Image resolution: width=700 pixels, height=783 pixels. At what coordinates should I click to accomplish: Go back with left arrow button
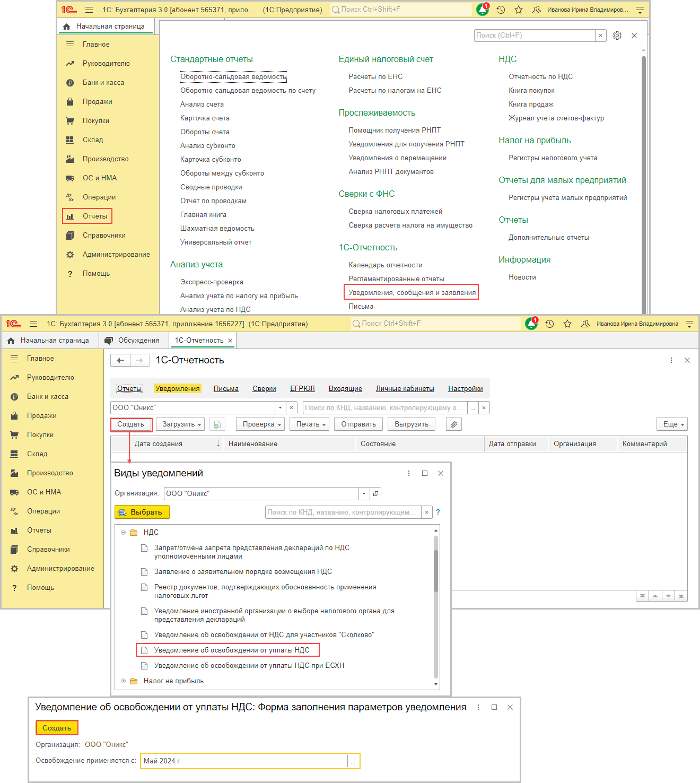120,361
